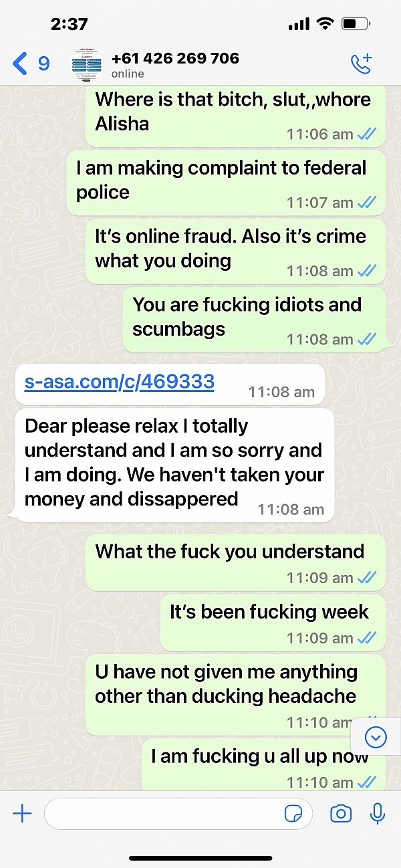Open the sticker picker icon
This screenshot has height=868, width=401.
pos(293,813)
